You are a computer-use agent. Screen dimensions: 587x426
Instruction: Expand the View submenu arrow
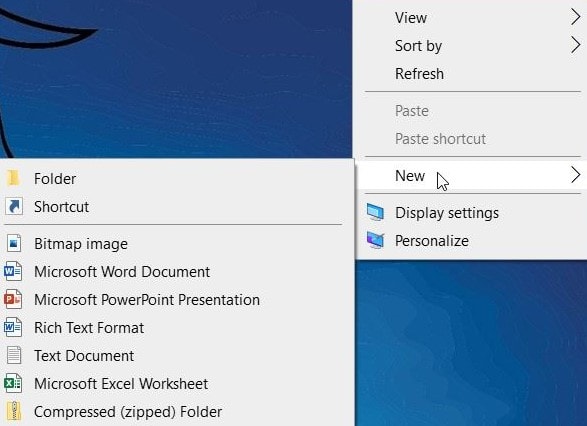575,17
